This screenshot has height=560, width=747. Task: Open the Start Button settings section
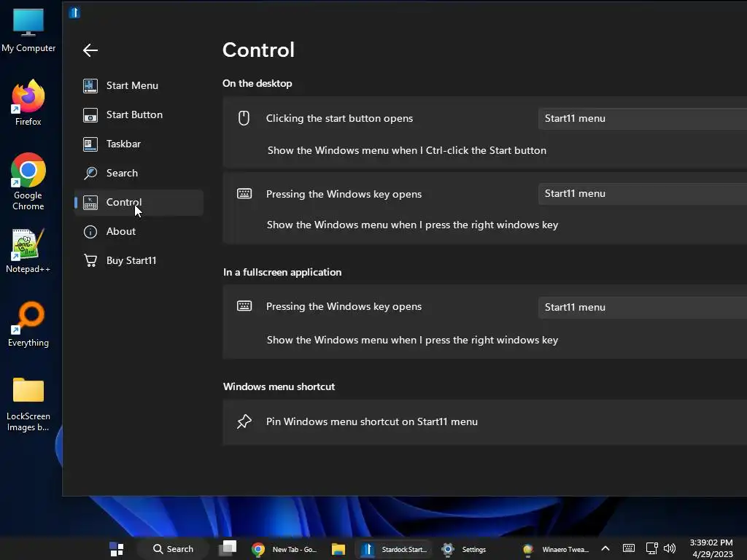pos(139,114)
